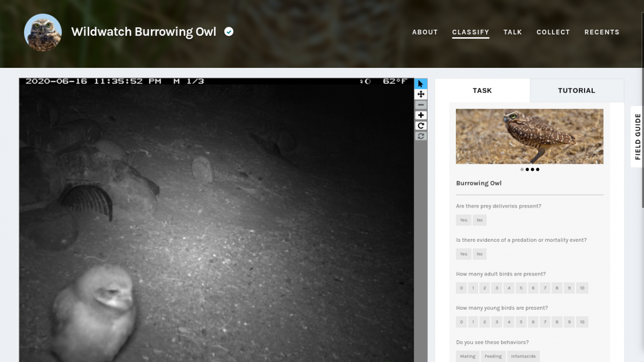This screenshot has height=362, width=644.
Task: Open the Recents page
Action: pyautogui.click(x=602, y=32)
